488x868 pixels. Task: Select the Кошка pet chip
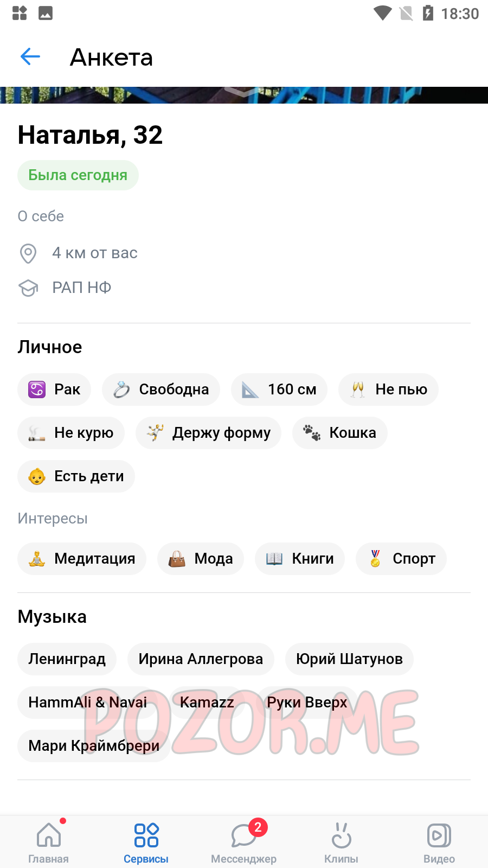(340, 433)
